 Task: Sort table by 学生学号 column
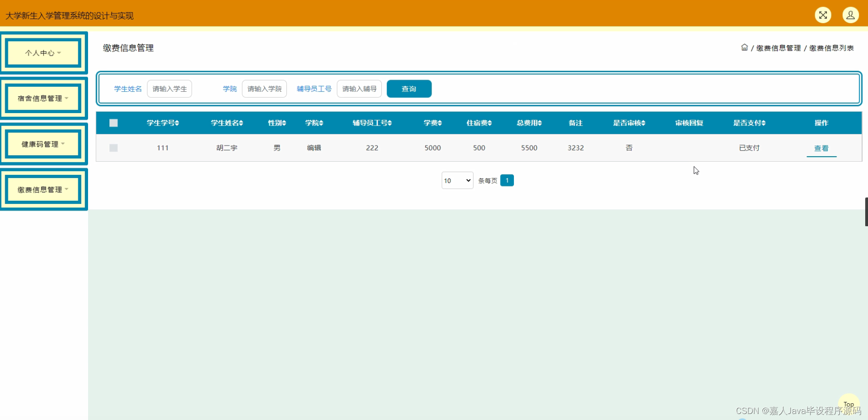pyautogui.click(x=163, y=123)
